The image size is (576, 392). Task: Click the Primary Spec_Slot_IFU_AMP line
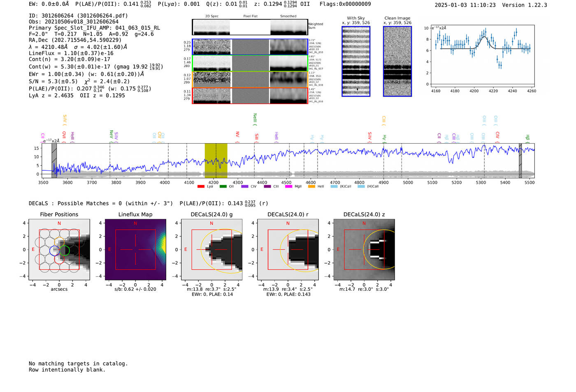(x=94, y=28)
